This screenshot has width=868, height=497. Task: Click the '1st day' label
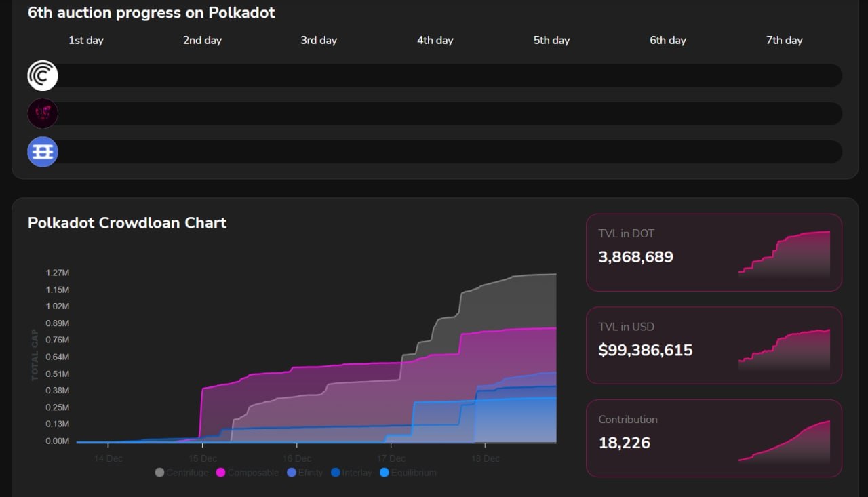click(x=86, y=40)
